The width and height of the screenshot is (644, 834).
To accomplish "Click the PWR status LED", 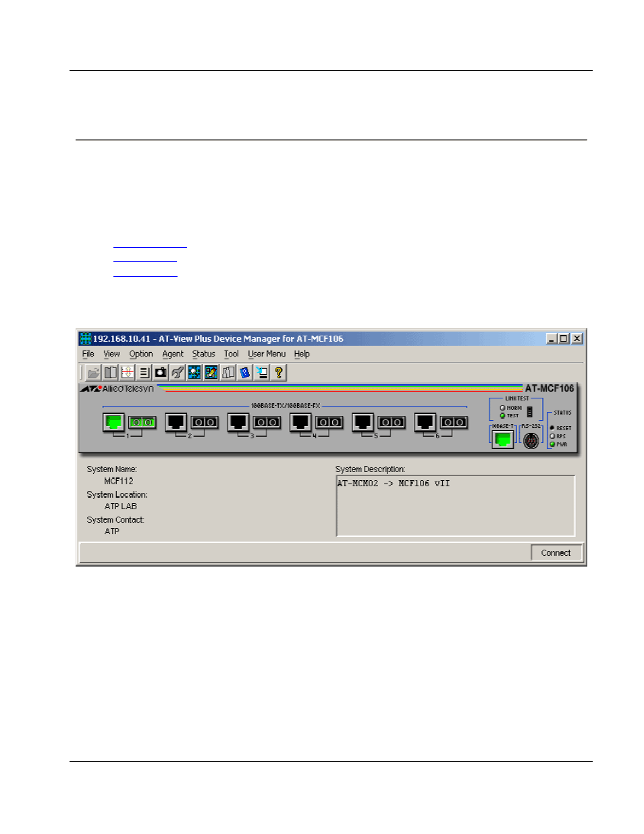I will (x=552, y=444).
